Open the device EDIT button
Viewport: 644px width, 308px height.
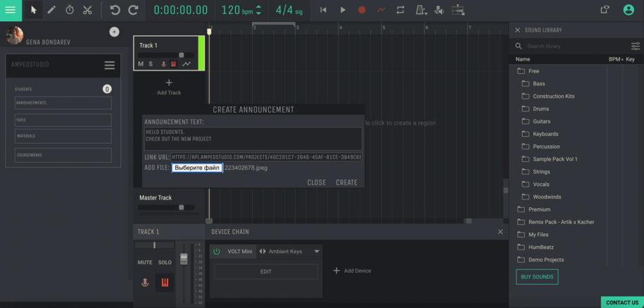[x=266, y=271]
